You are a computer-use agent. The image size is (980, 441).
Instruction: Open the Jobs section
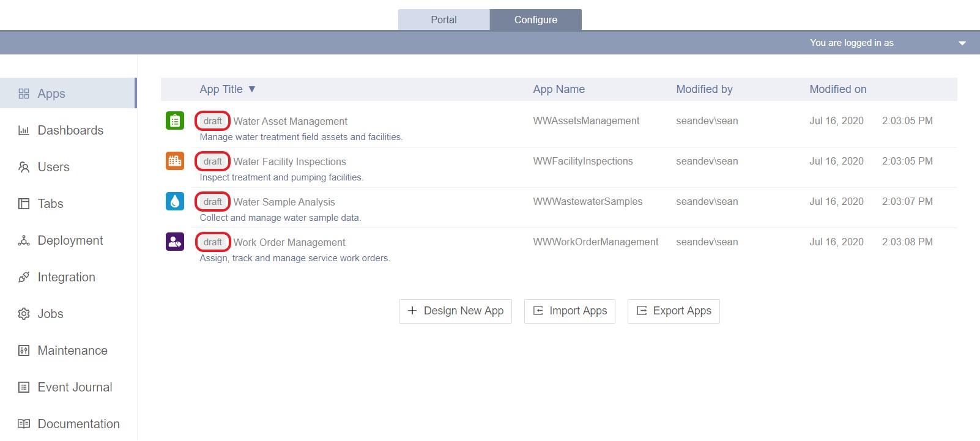[68, 314]
